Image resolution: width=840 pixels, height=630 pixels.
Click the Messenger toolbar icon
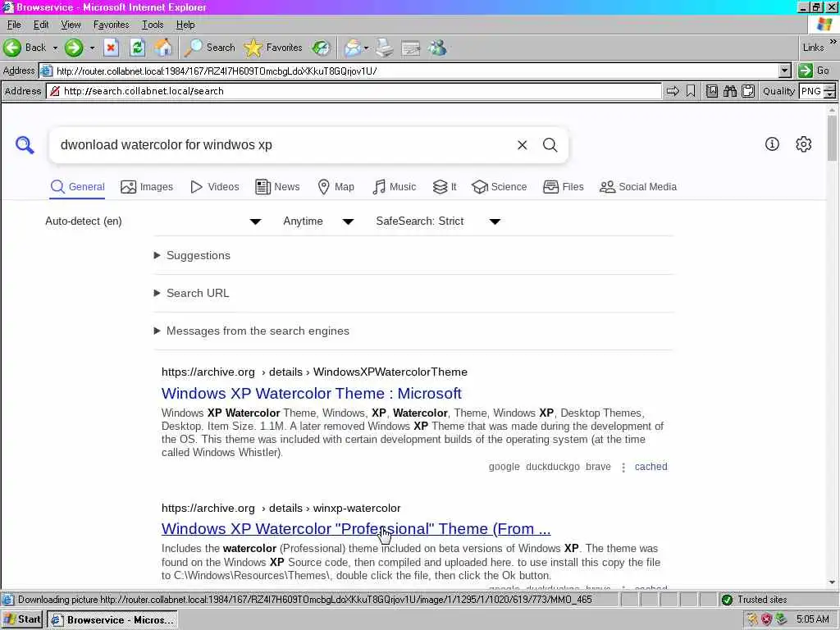point(437,48)
